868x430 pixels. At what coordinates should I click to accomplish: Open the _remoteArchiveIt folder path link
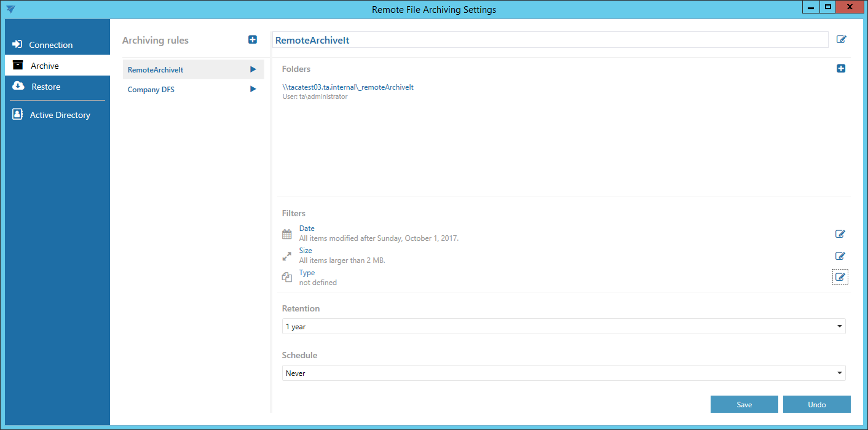[347, 87]
